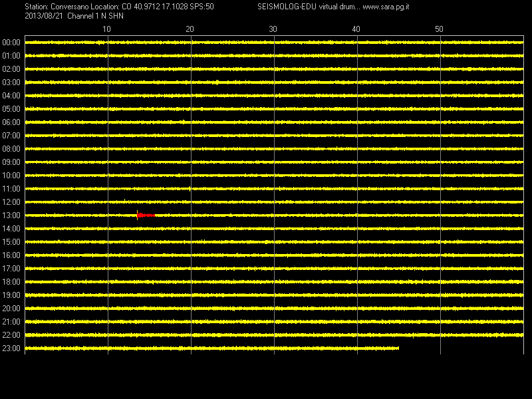Click the 15:00 hour label

pyautogui.click(x=11, y=242)
